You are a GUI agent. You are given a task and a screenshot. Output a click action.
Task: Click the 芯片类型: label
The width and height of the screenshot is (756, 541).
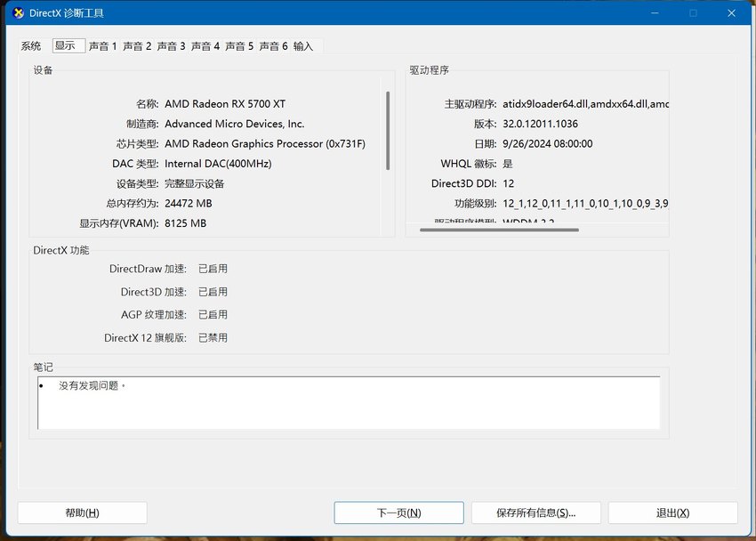point(137,143)
